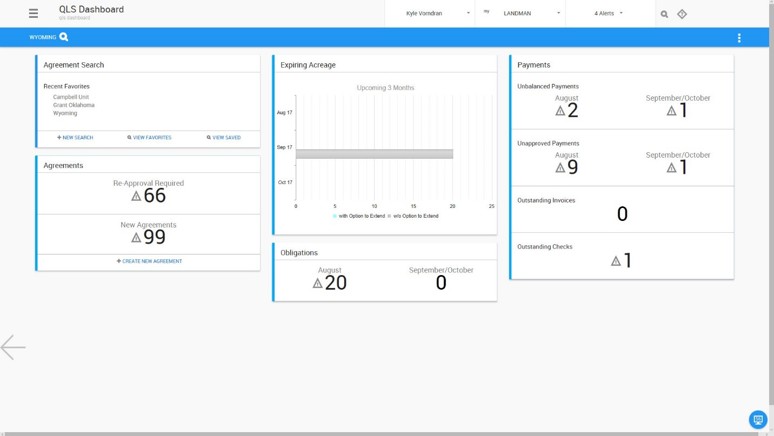Select Grant Oklahoma favorite
Image resolution: width=774 pixels, height=436 pixels.
pyautogui.click(x=74, y=105)
